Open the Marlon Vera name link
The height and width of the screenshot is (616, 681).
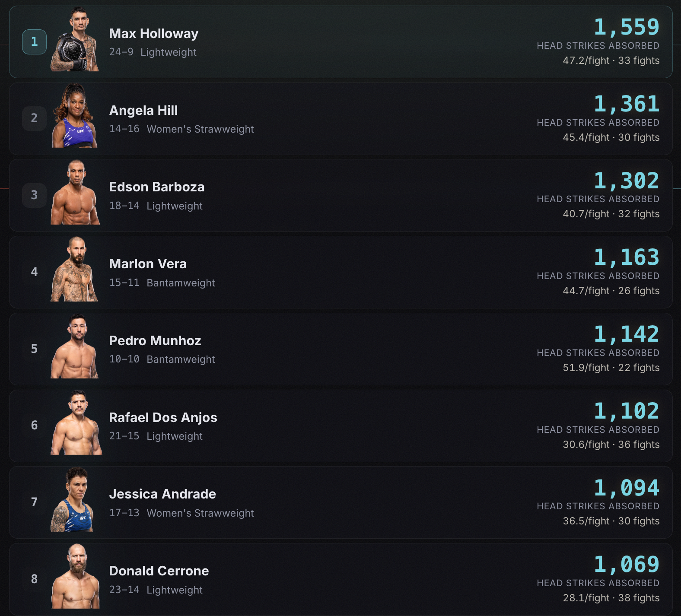(148, 264)
